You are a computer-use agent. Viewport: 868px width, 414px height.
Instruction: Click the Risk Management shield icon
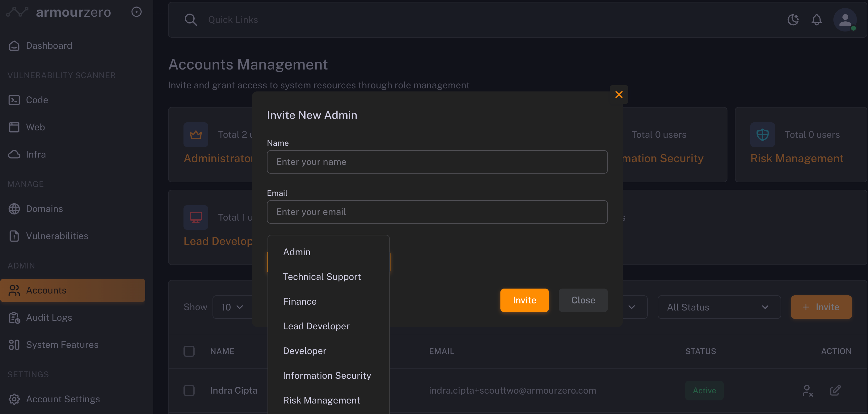tap(762, 135)
